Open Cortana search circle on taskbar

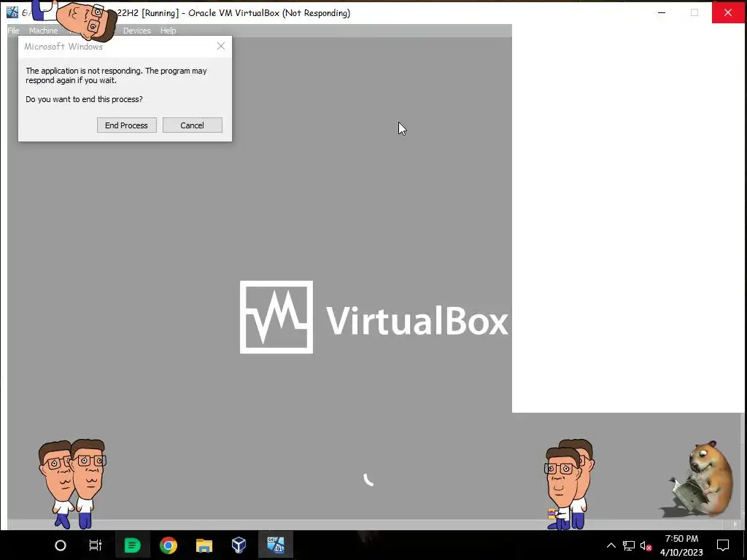61,545
